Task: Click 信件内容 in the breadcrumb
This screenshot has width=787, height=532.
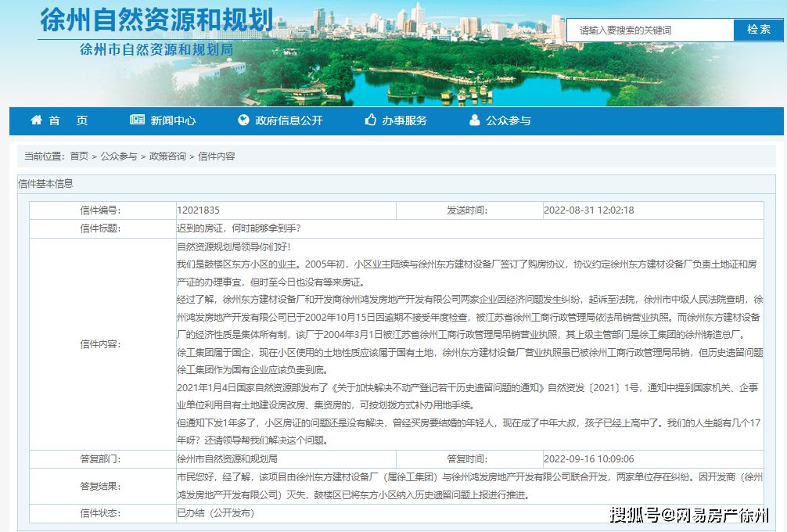Action: pyautogui.click(x=217, y=156)
